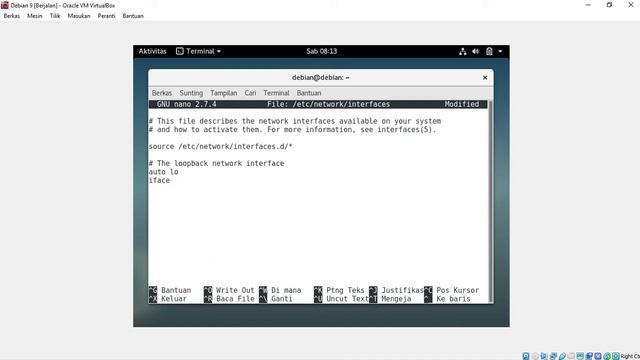
Task: Click nano 'Uncut Text' shortcut label
Action: pyautogui.click(x=347, y=299)
